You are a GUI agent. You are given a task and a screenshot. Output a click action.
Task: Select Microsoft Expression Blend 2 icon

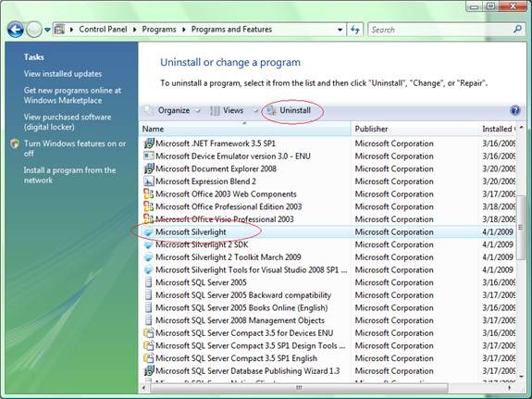(x=148, y=181)
